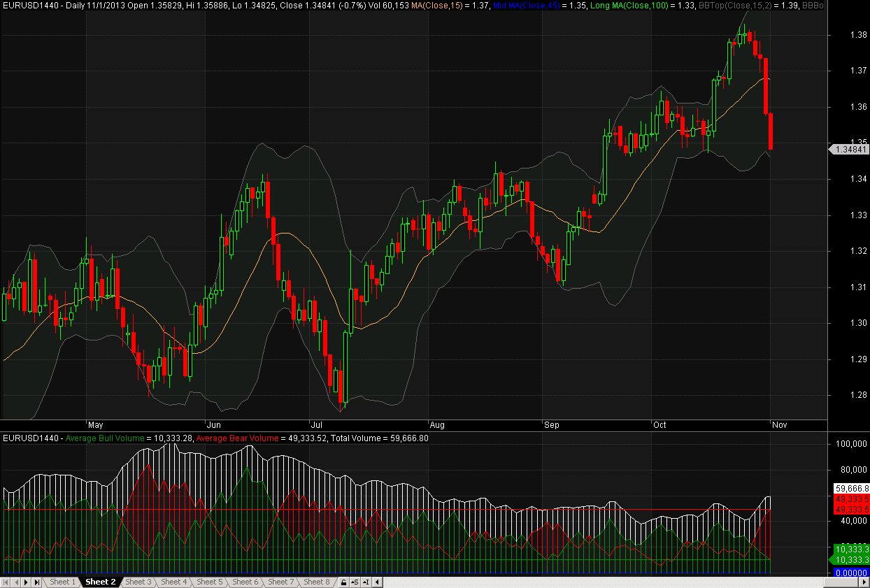Click the Vol 60,153 text in chart title
Screen dimensions: 870x588
(390, 5)
